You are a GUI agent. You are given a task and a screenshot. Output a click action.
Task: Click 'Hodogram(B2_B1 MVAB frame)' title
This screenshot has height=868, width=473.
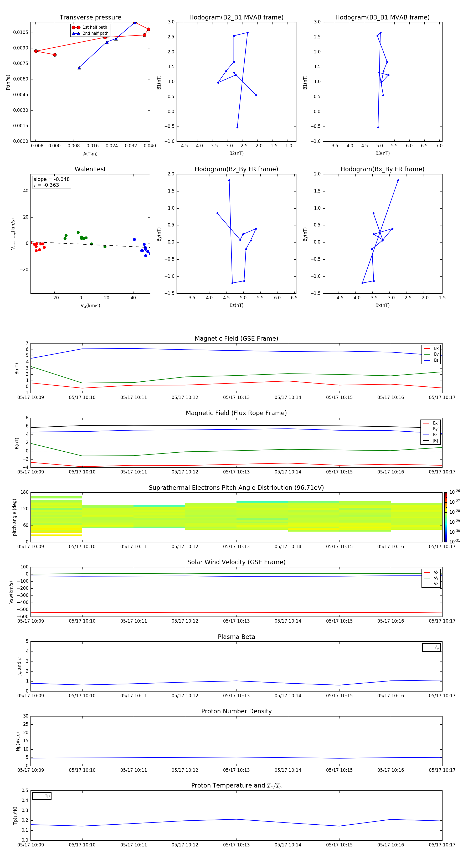point(236,17)
